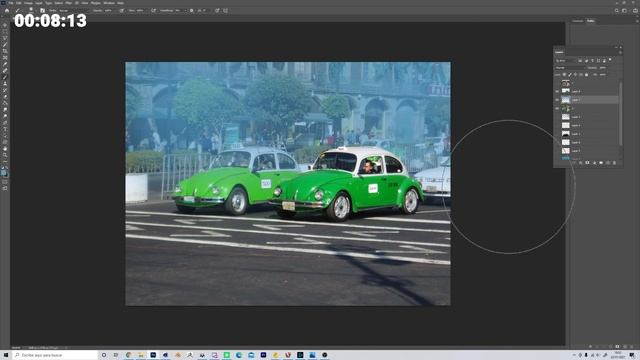Toggle lock image pixels
The image size is (640, 360).
tap(570, 74)
